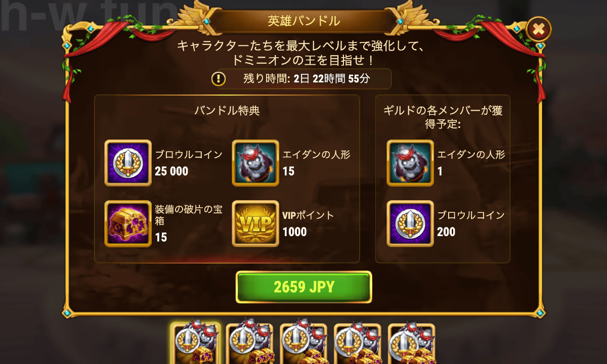
Task: Tap the gold VIP points icon
Action: 255,223
